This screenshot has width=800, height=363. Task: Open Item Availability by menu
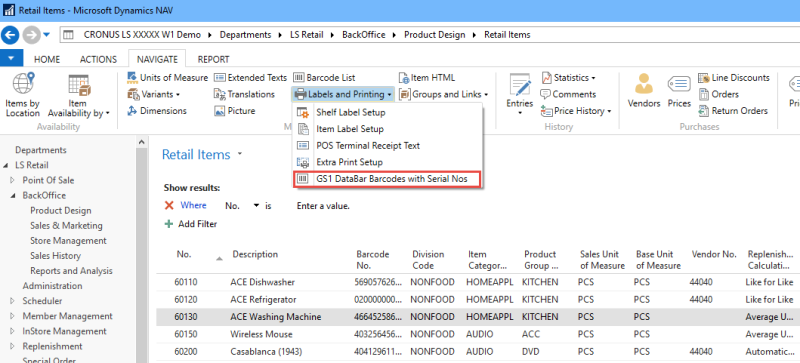click(79, 94)
